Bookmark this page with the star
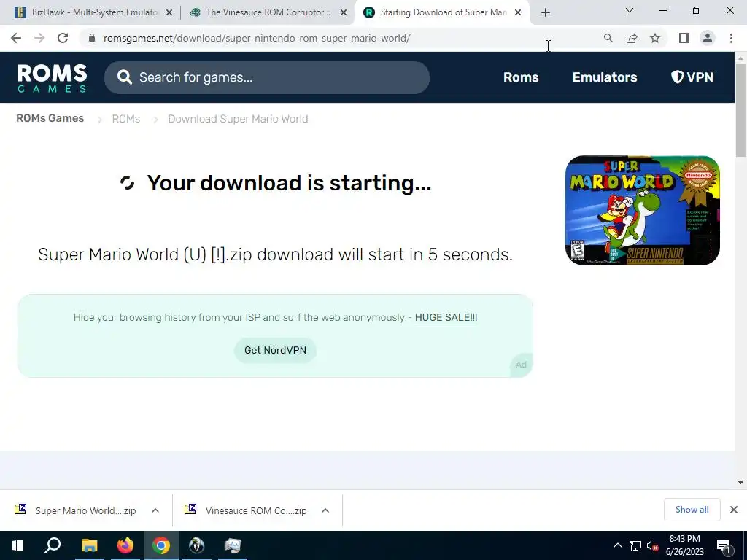Image resolution: width=747 pixels, height=560 pixels. point(655,38)
